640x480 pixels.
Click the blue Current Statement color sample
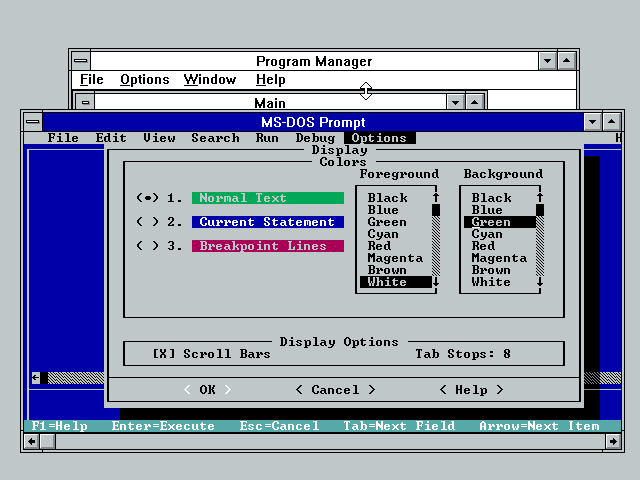[268, 222]
